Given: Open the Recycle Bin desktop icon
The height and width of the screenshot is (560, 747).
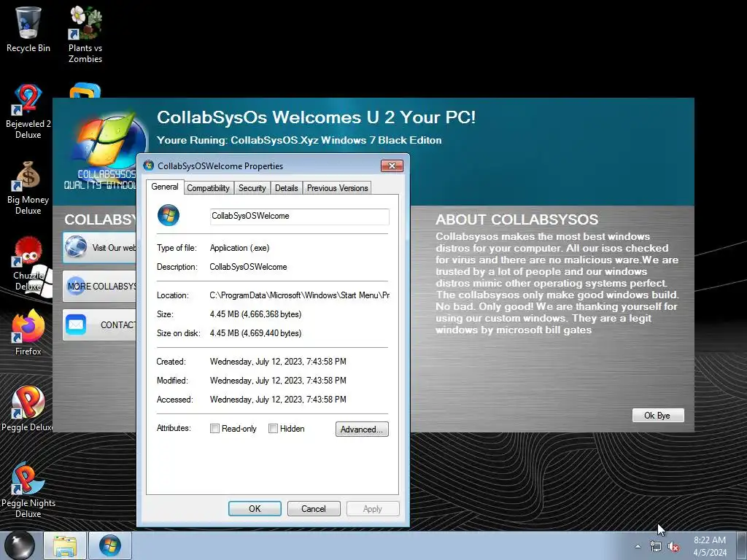Looking at the screenshot, I should (x=28, y=29).
